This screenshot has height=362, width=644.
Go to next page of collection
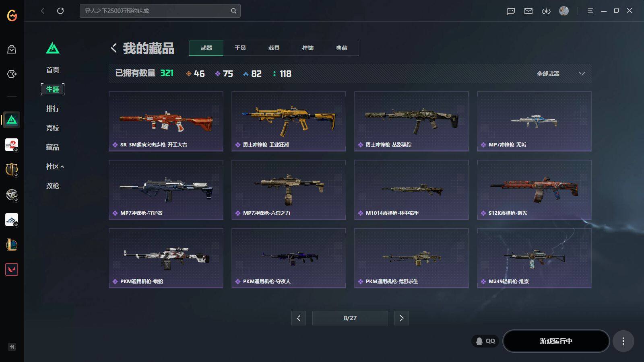[x=401, y=318]
